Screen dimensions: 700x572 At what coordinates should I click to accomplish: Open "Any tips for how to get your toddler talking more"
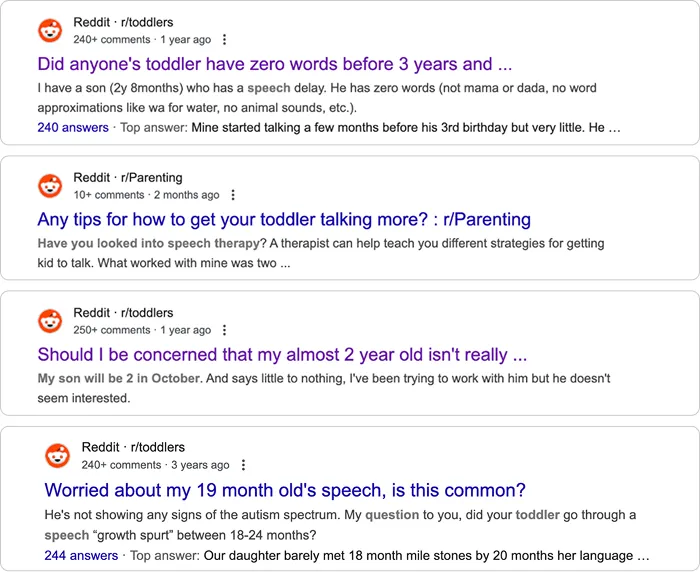[284, 219]
